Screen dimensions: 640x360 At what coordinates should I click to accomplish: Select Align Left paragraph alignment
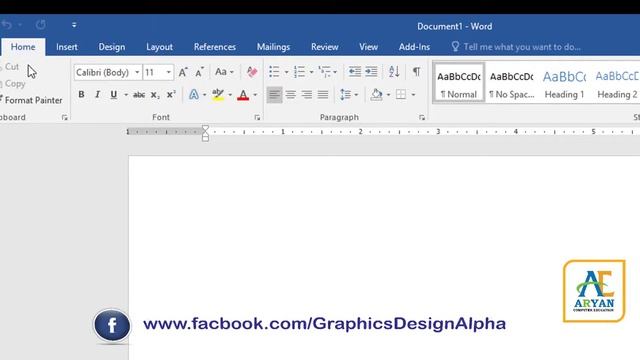coord(274,95)
